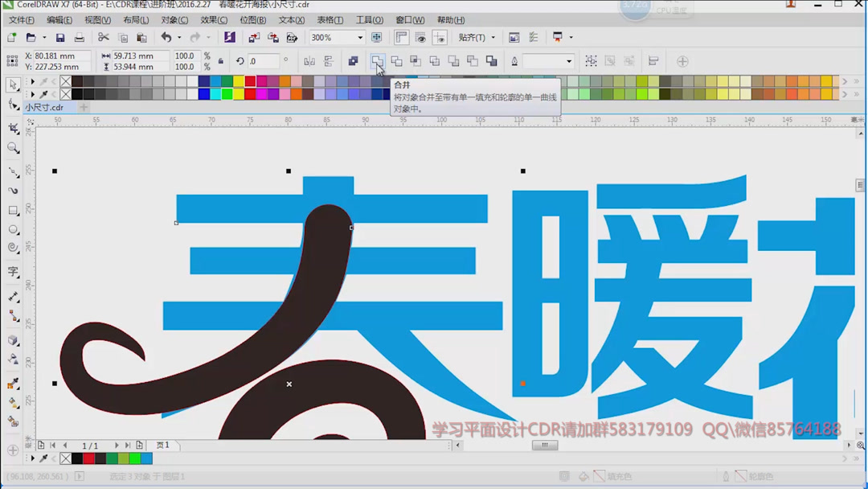Click the go-to-first-page navigation button
868x489 pixels.
52,445
